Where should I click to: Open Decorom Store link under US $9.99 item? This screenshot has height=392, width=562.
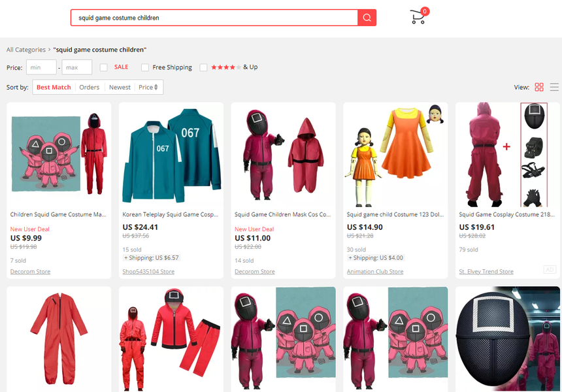pyautogui.click(x=30, y=271)
